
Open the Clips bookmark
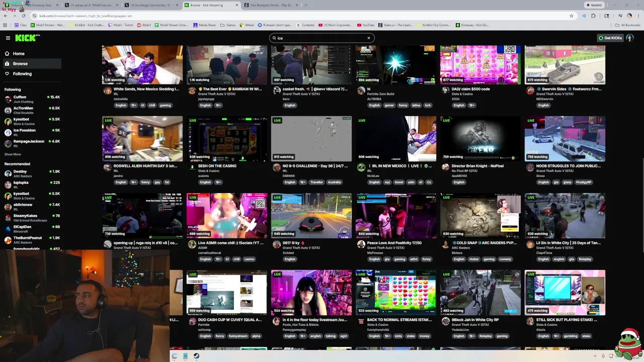(21, 25)
